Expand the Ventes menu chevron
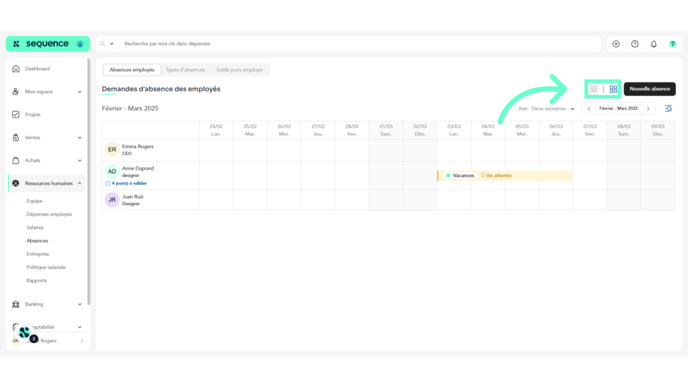 coord(79,137)
